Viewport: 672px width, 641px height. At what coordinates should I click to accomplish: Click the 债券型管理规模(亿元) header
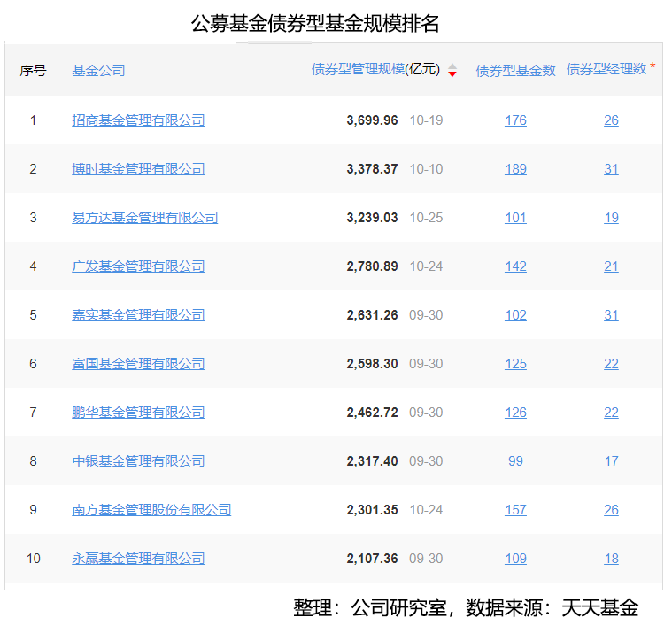click(376, 69)
